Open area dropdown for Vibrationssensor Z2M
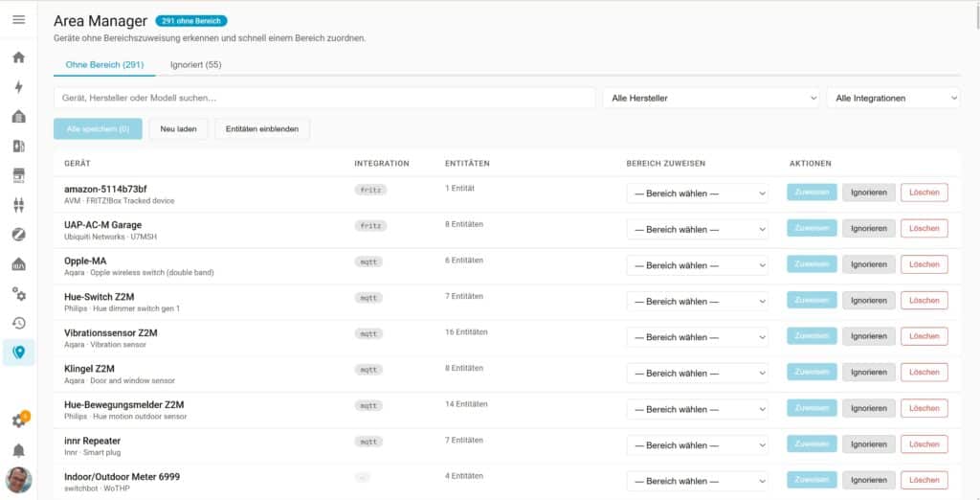 click(698, 337)
